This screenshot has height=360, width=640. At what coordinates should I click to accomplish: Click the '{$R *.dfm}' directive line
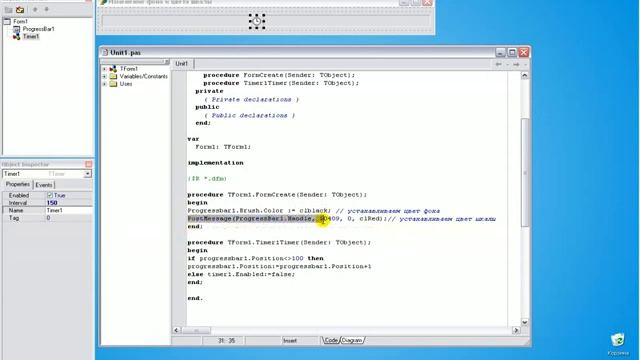point(207,179)
